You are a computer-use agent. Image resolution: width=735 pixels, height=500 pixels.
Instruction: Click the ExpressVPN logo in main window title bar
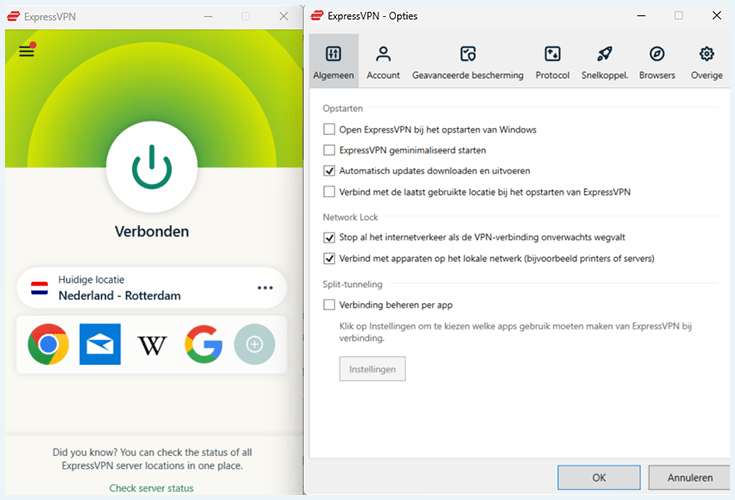pyautogui.click(x=13, y=16)
